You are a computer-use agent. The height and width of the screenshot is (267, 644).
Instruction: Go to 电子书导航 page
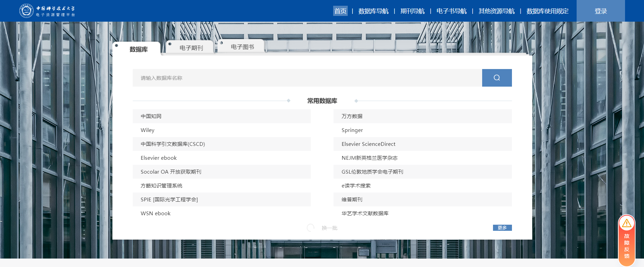click(x=451, y=11)
